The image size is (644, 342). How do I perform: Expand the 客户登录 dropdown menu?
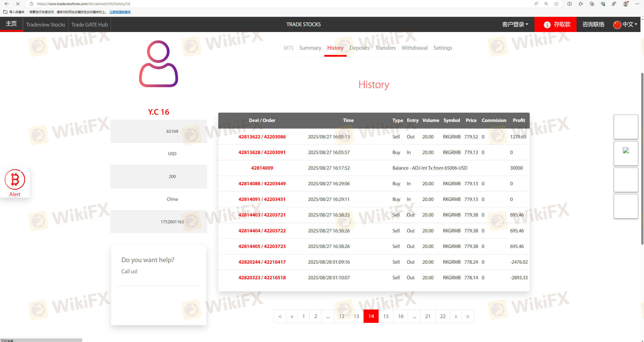(515, 24)
